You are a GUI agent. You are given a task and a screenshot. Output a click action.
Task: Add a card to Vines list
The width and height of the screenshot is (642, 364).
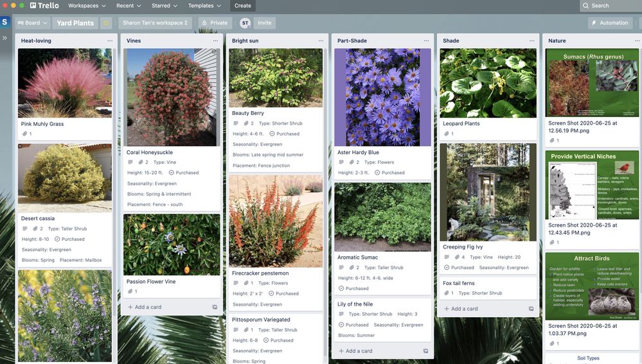click(x=145, y=307)
